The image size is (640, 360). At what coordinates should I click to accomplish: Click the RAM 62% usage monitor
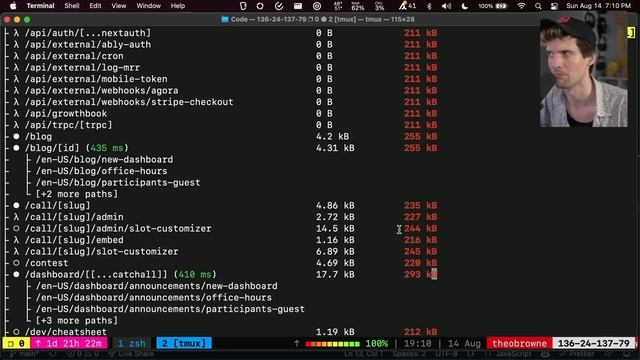coord(358,6)
